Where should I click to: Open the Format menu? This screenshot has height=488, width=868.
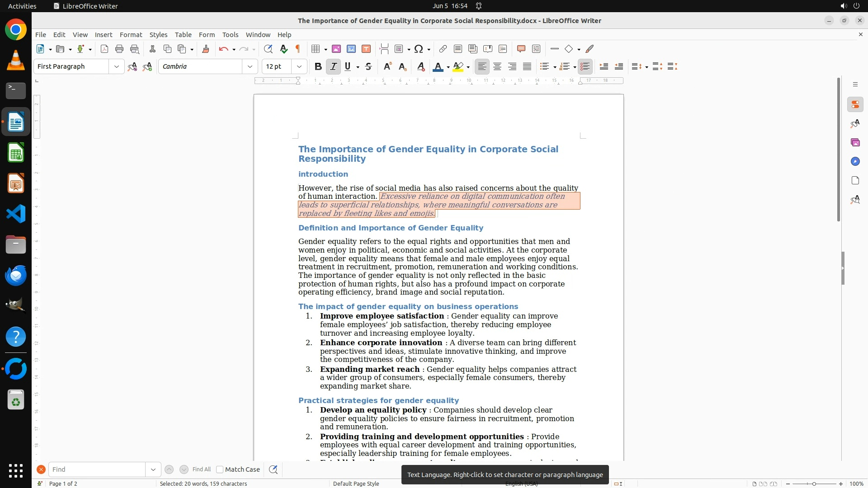tap(131, 34)
